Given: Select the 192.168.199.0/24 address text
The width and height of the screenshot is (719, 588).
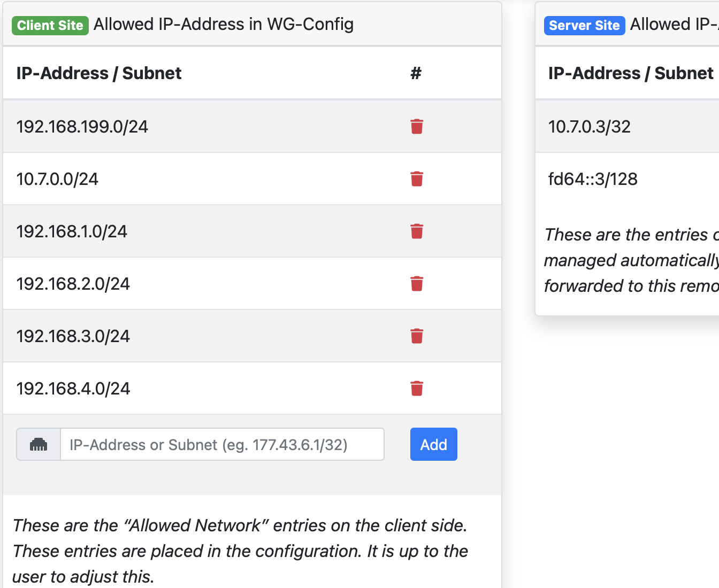Looking at the screenshot, I should [x=82, y=127].
